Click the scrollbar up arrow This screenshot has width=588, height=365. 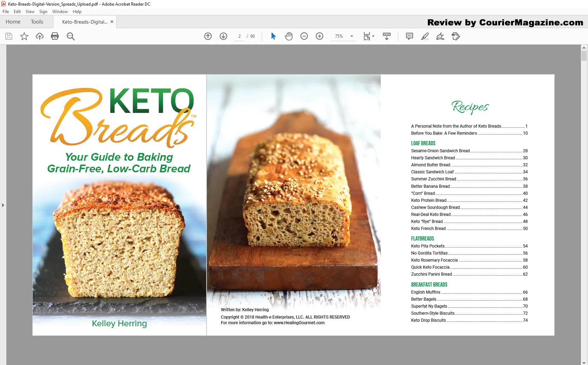pos(584,48)
